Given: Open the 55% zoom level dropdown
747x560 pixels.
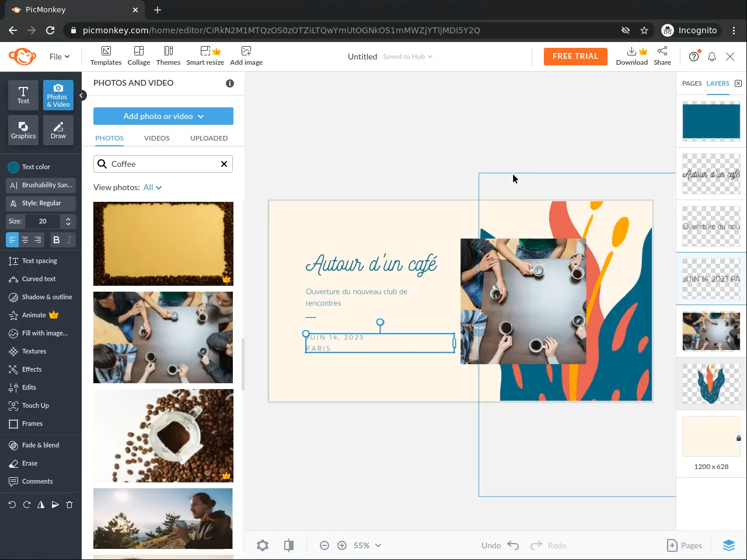Looking at the screenshot, I should pyautogui.click(x=367, y=545).
